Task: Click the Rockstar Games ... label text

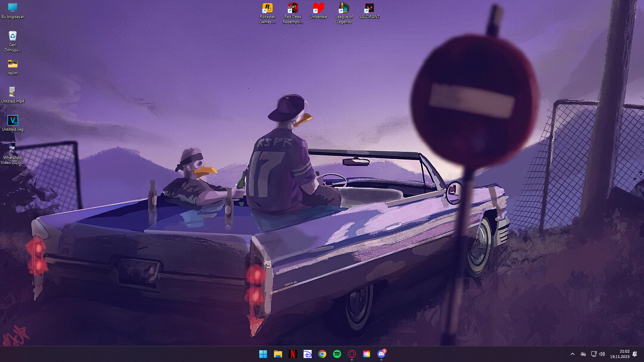Action: 267,19
